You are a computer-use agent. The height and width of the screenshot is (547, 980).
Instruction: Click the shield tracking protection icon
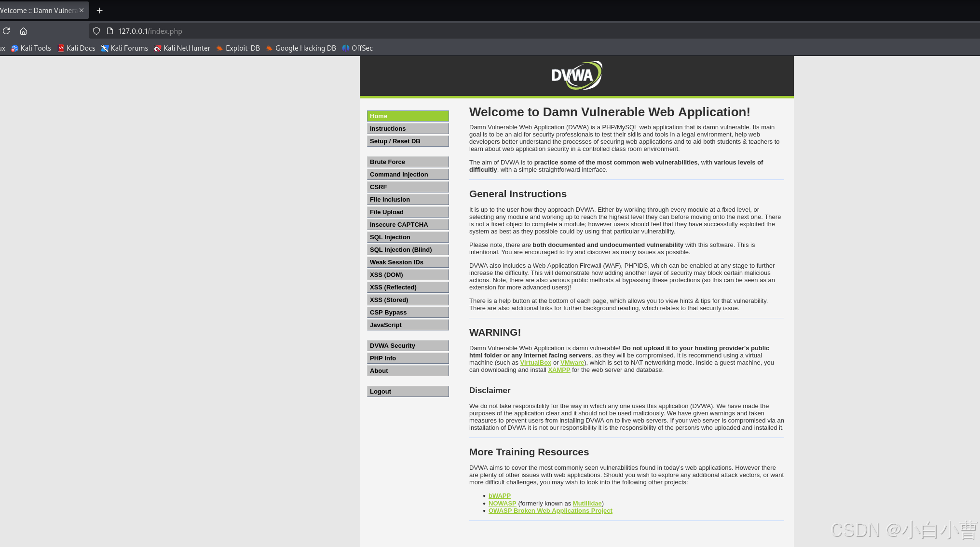coord(96,31)
